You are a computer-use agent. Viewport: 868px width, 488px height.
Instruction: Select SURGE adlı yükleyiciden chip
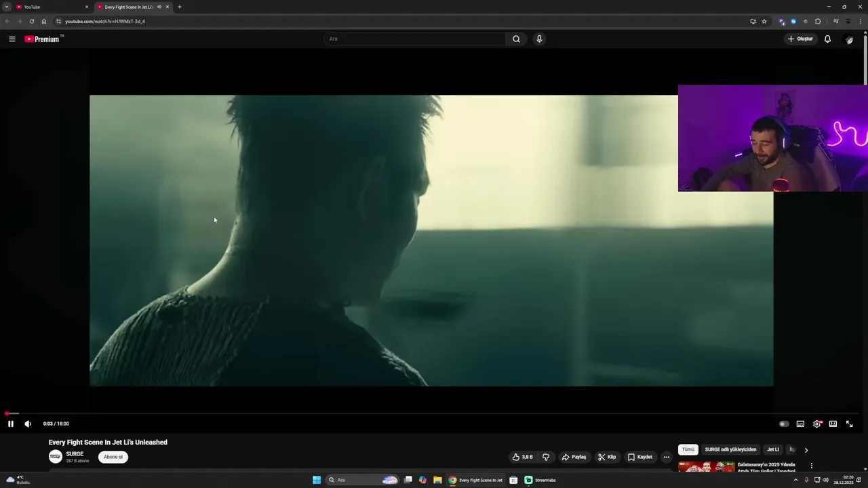730,449
